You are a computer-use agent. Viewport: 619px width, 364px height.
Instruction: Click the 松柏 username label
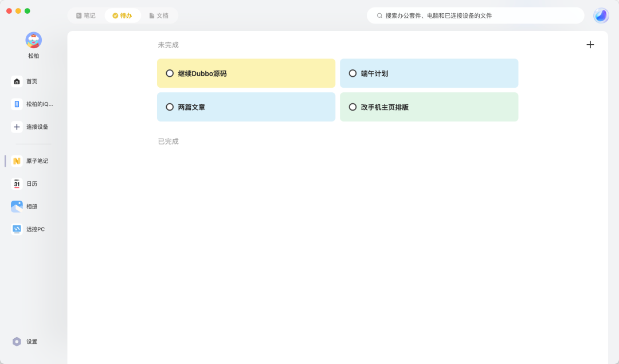click(x=34, y=56)
